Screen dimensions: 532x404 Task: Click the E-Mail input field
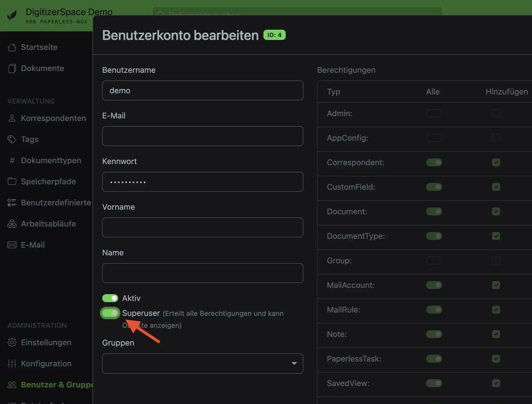coord(203,136)
